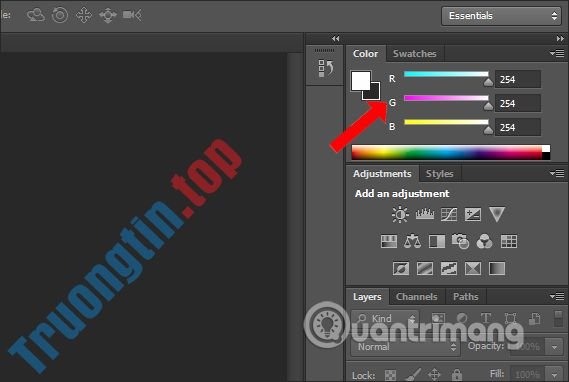Add a Brightness/Contrast adjustment
The height and width of the screenshot is (382, 569).
[400, 214]
